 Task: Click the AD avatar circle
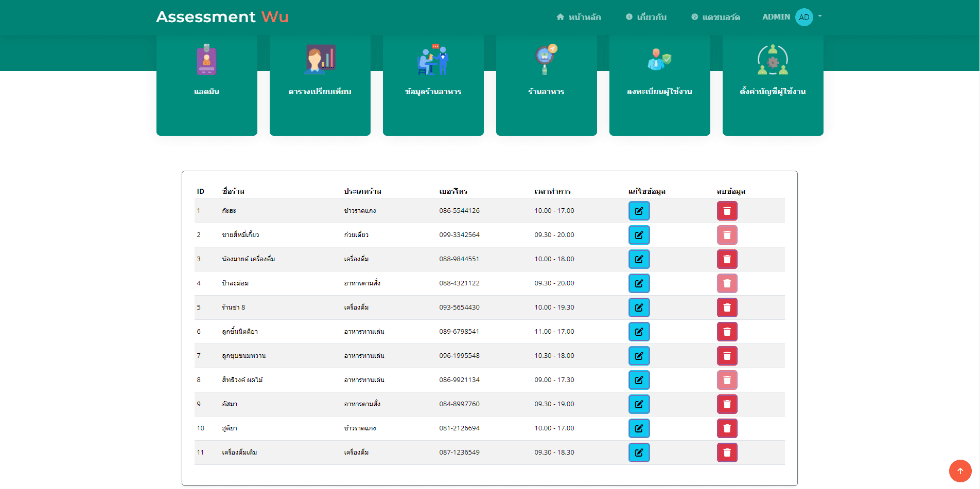click(x=804, y=17)
